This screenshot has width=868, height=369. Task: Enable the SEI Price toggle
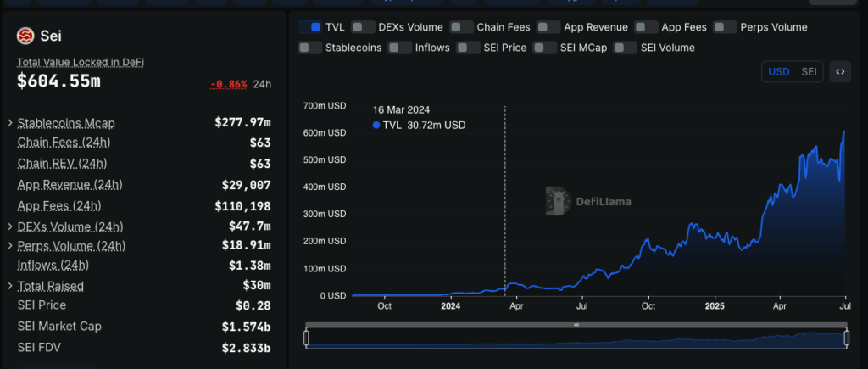(468, 48)
